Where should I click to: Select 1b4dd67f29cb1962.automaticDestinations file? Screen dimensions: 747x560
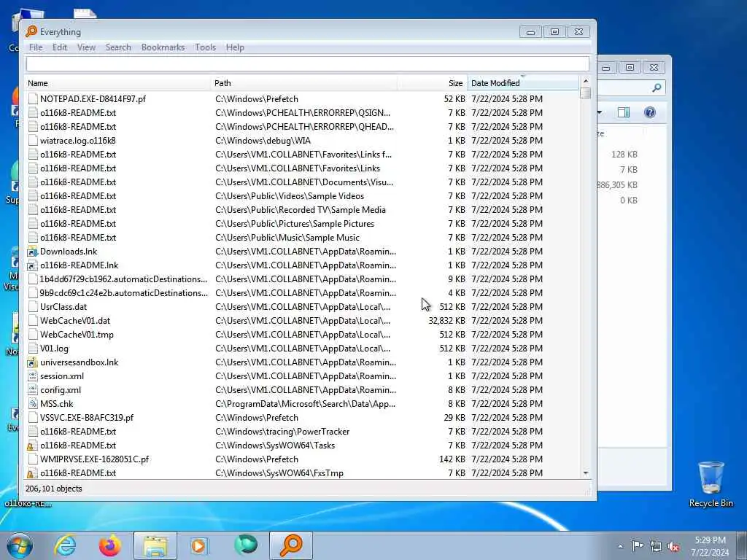pyautogui.click(x=123, y=279)
